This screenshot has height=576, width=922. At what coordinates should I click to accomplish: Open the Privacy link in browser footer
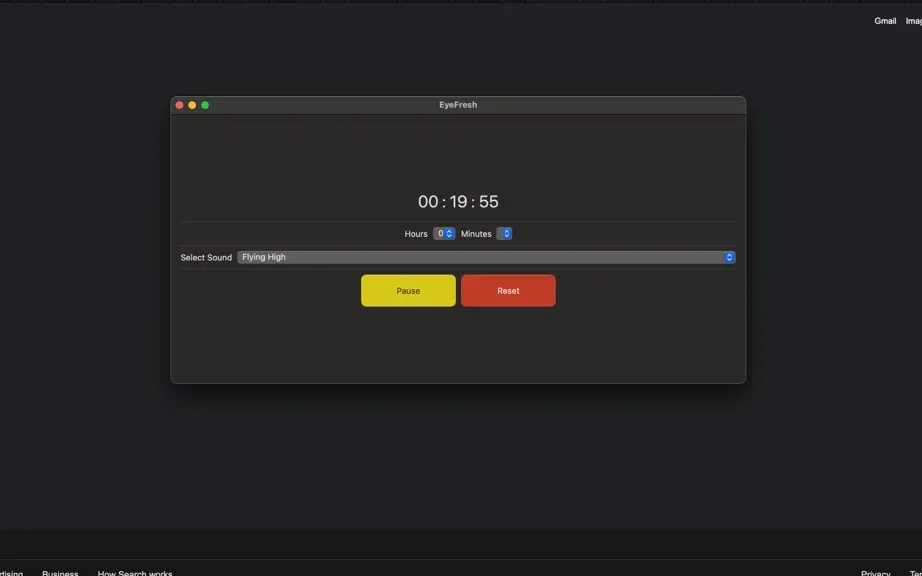[x=876, y=573]
